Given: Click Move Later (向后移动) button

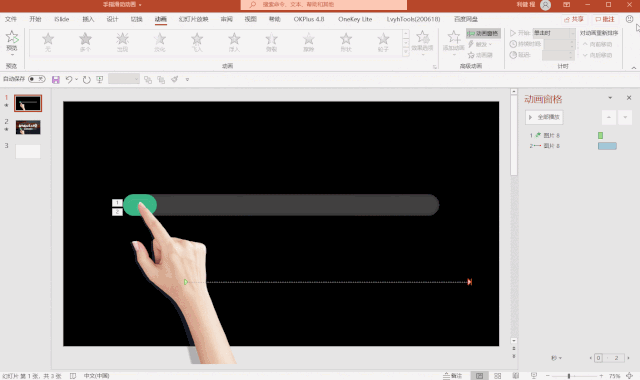Looking at the screenshot, I should point(597,55).
